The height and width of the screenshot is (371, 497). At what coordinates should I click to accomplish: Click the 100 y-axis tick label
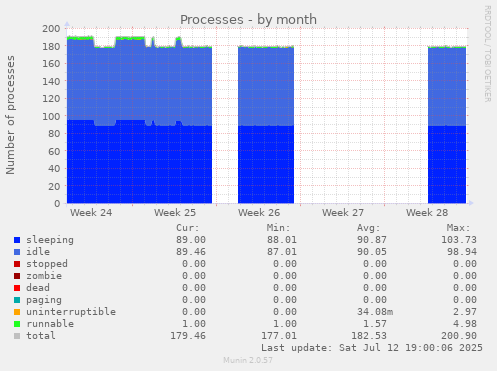[x=51, y=116]
